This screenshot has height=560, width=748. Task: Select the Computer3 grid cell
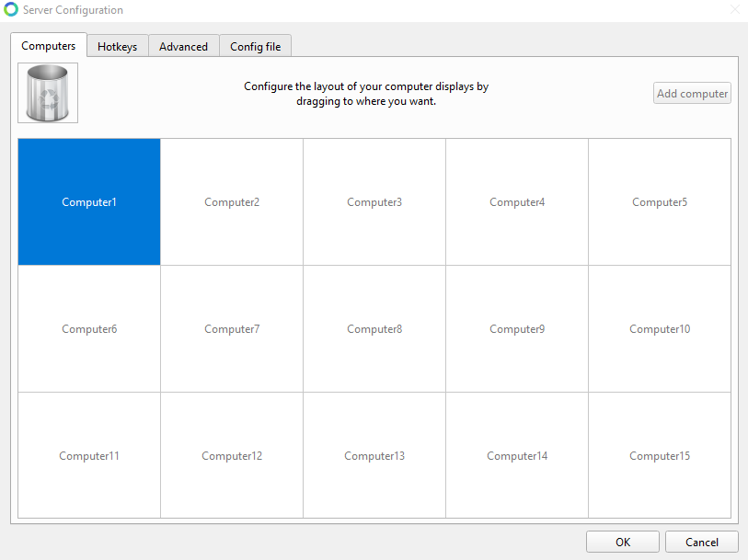click(374, 202)
